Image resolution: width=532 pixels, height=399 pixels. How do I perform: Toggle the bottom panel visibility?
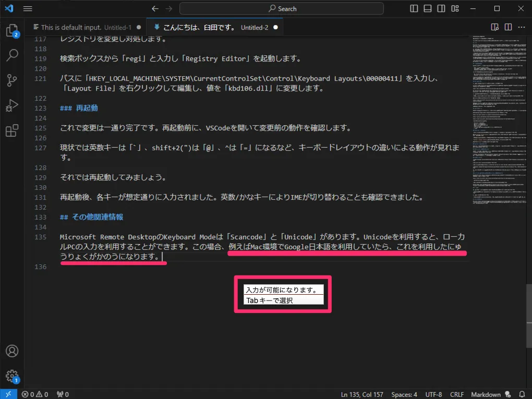tap(428, 9)
